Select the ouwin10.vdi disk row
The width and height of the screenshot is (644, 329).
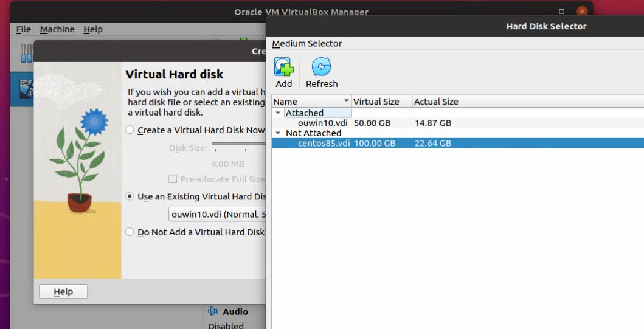coord(322,123)
